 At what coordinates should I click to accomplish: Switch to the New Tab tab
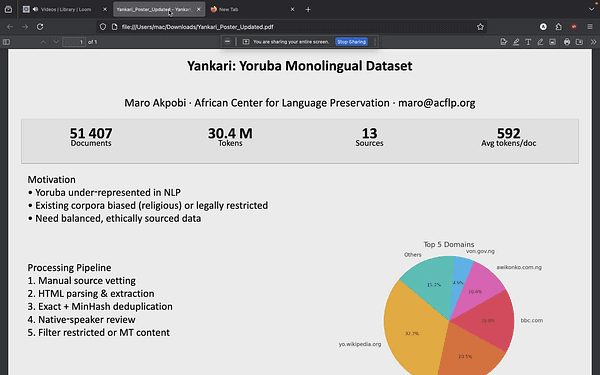click(x=253, y=9)
